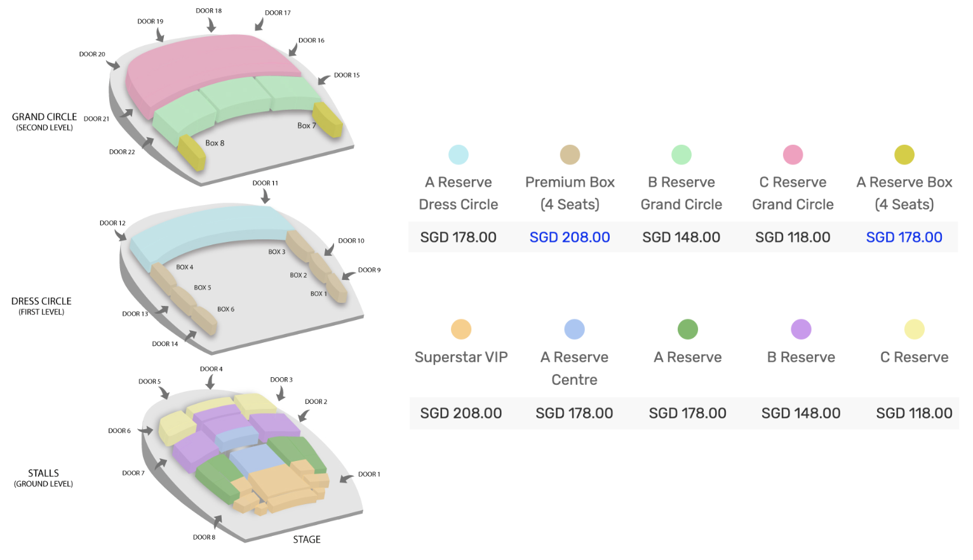Click the Door 6 arrow on the Stalls
The image size is (973, 560).
147,430
